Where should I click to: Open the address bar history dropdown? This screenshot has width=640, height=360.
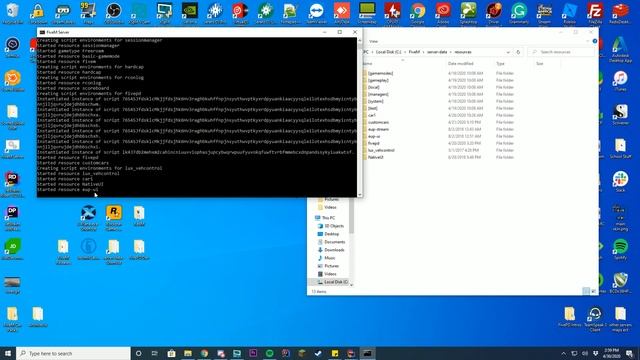[508, 52]
